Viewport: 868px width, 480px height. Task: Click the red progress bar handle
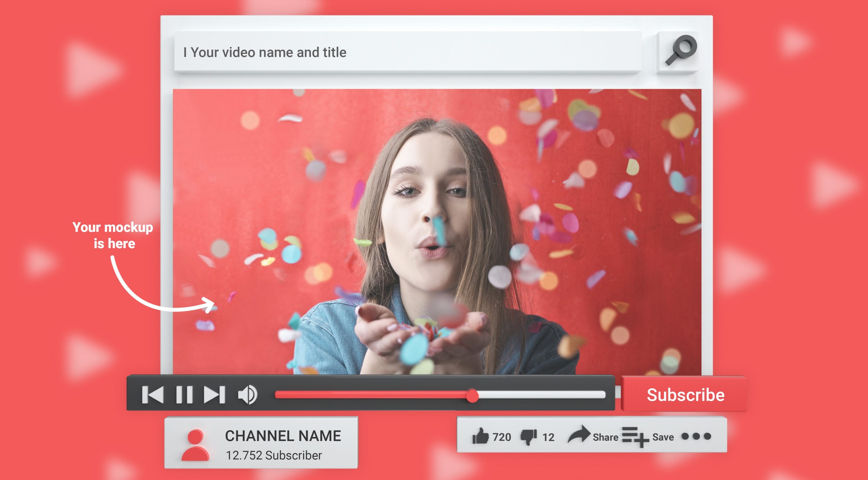472,395
